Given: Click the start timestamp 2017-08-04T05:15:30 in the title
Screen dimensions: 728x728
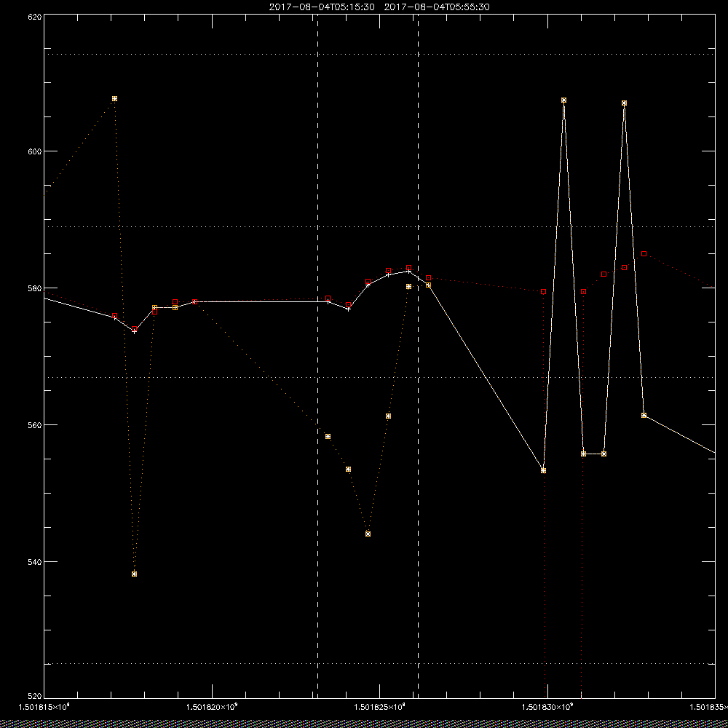Looking at the screenshot, I should point(322,7).
